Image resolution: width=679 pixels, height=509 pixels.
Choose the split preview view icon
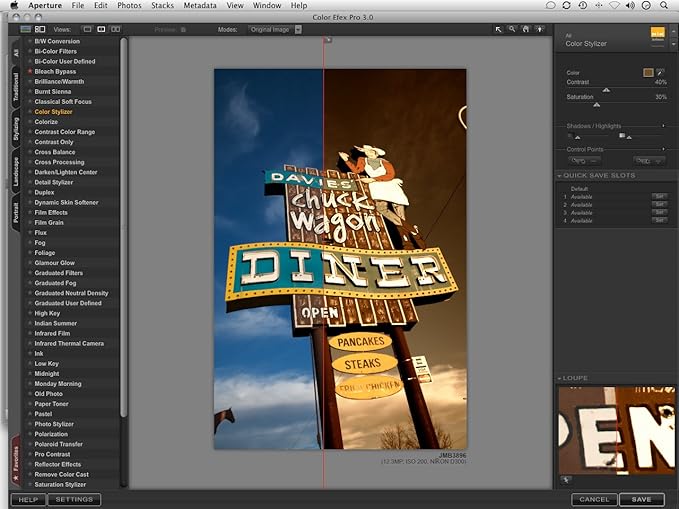(101, 30)
